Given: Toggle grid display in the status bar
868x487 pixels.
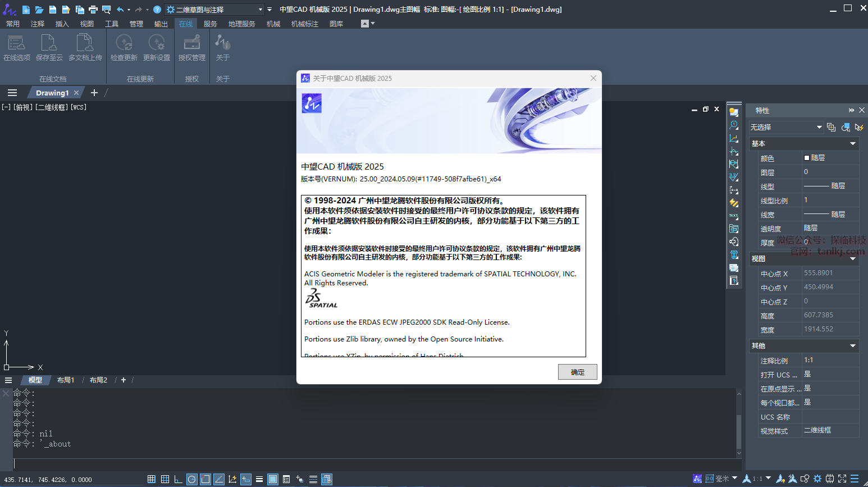Looking at the screenshot, I should click(x=165, y=479).
